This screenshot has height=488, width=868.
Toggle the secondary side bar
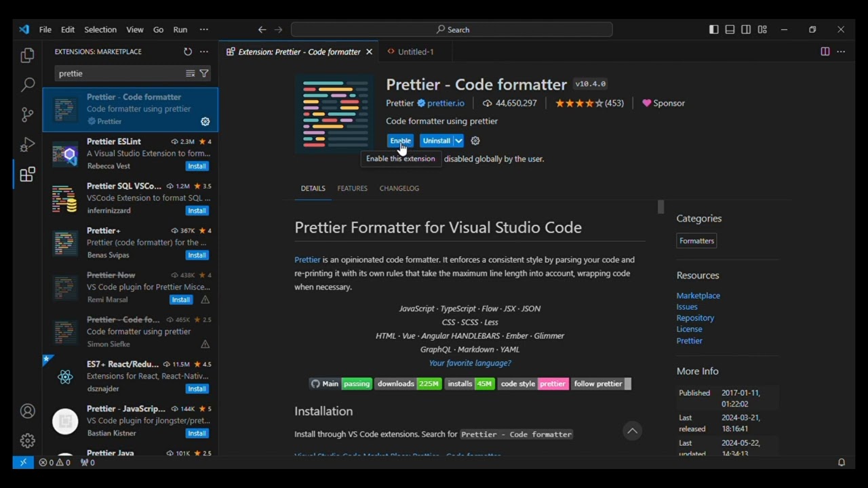click(x=746, y=30)
